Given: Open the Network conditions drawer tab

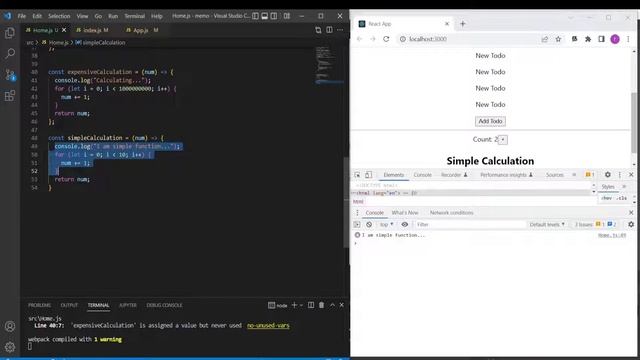Looking at the screenshot, I should pyautogui.click(x=451, y=213).
